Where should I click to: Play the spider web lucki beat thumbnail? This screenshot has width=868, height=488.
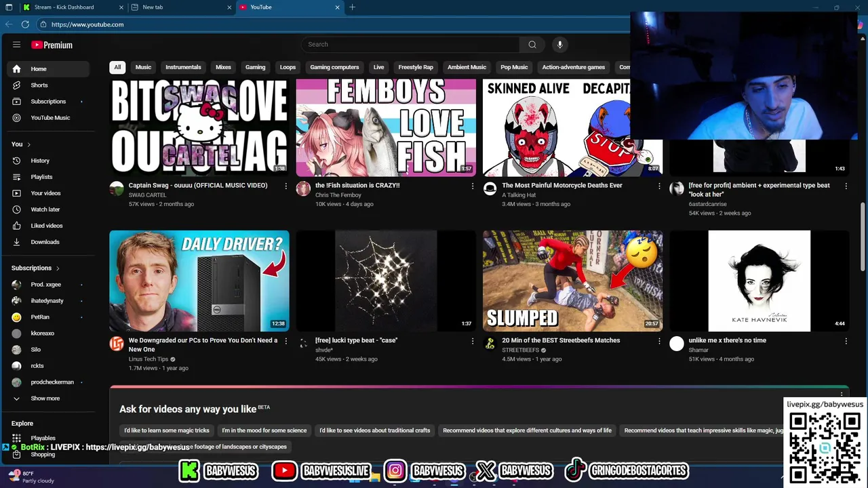coord(386,281)
